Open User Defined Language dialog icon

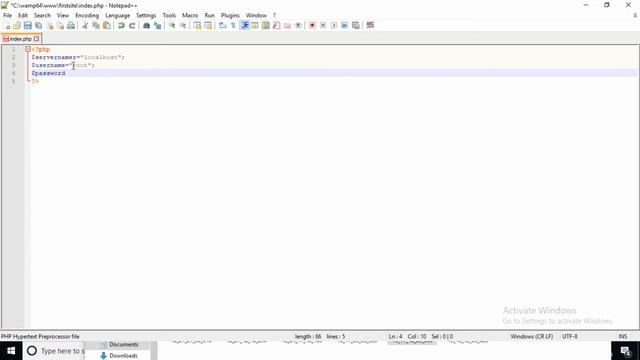point(255,25)
